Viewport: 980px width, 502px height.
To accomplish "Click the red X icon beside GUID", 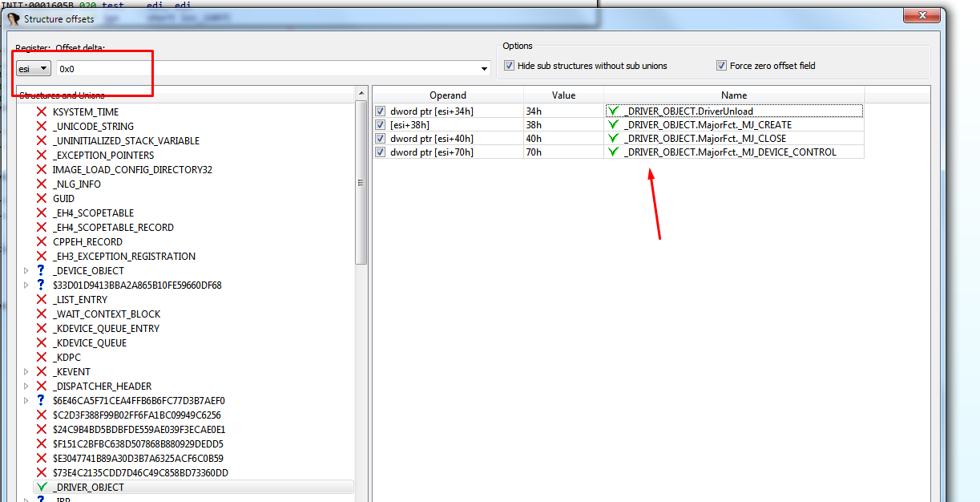I will [x=41, y=199].
